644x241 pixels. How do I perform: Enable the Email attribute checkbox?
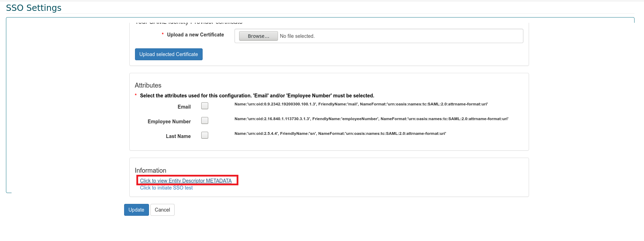(205, 106)
